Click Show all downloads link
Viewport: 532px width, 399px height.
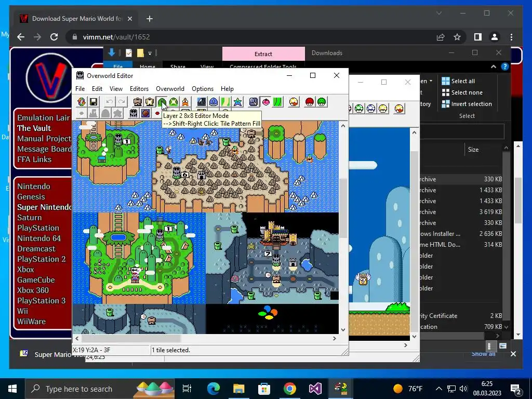click(x=483, y=354)
